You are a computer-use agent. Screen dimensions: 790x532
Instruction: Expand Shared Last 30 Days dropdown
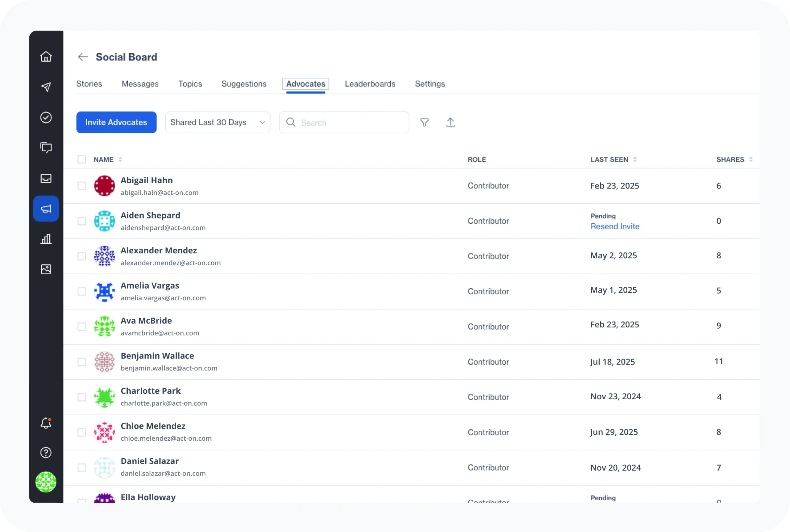(x=218, y=123)
